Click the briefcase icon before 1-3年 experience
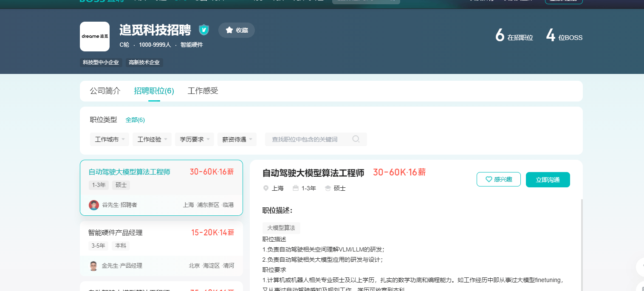This screenshot has width=644, height=291. (x=296, y=188)
